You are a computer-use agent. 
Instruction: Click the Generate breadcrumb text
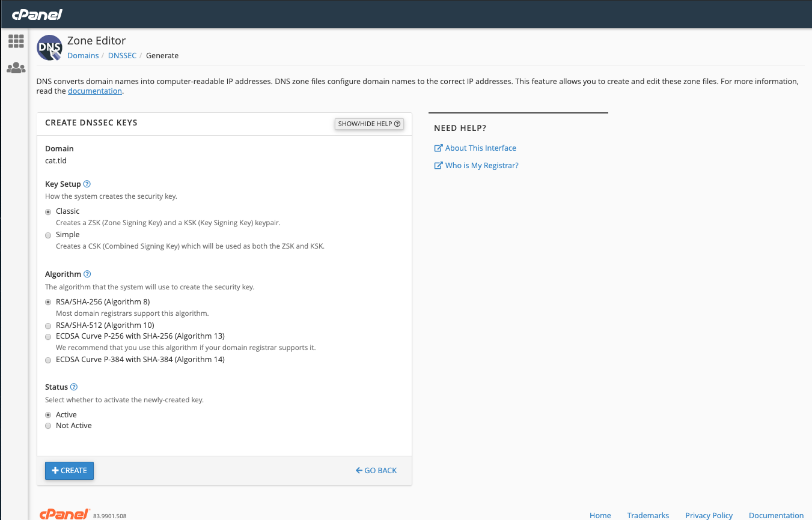[x=162, y=55]
